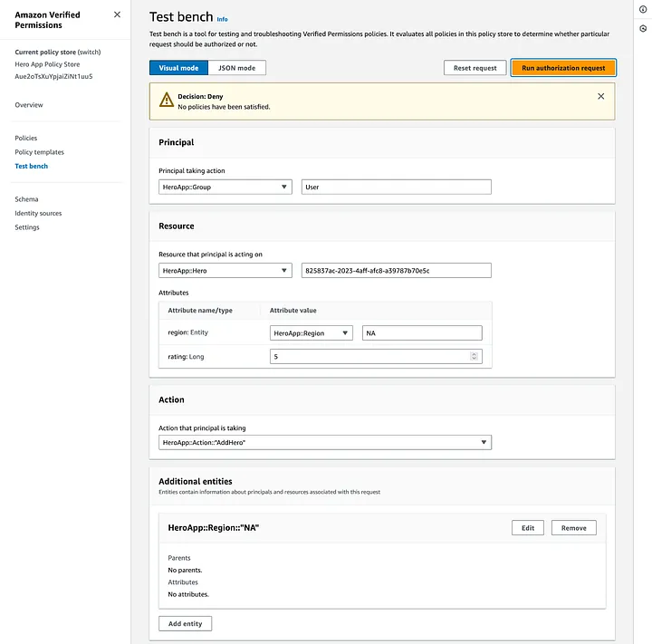Remove the HeroApp::Region::"NA" entity
Screen dimensions: 652x644
pyautogui.click(x=573, y=527)
